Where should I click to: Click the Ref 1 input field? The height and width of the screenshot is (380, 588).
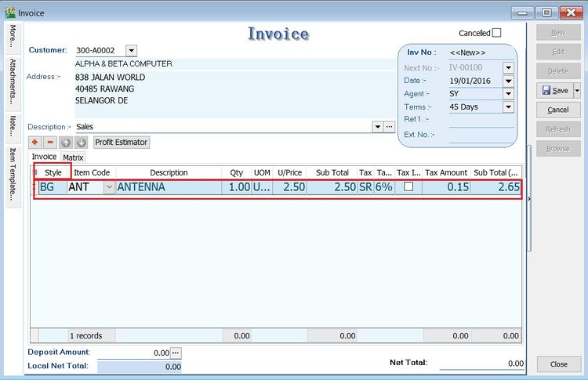(x=481, y=121)
